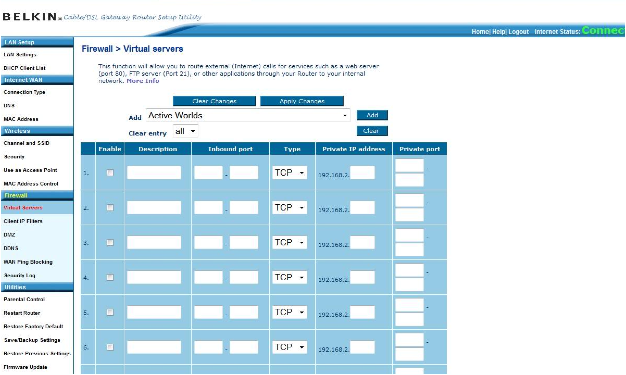
Task: Open the TCP type dropdown in row 2
Action: [289, 208]
